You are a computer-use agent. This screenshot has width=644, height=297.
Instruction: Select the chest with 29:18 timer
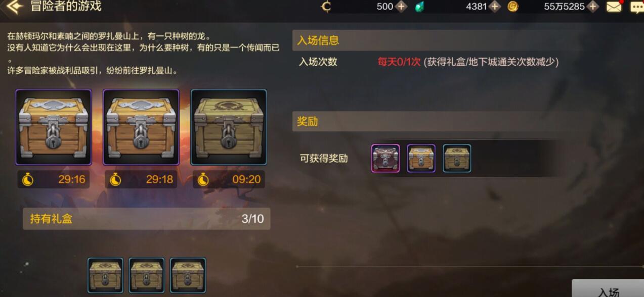(x=141, y=127)
